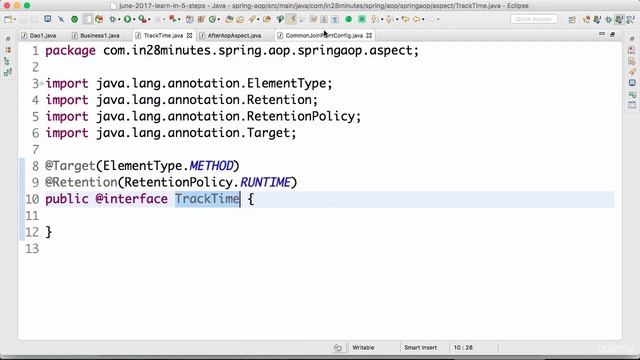Click RUNTIME constant on line 9
640x360 pixels.
coord(265,182)
